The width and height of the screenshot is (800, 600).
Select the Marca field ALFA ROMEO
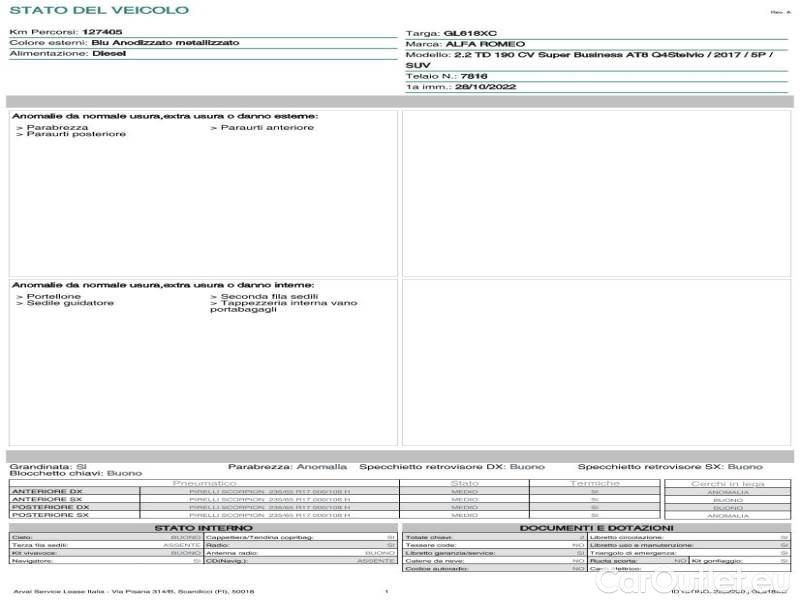pos(465,44)
